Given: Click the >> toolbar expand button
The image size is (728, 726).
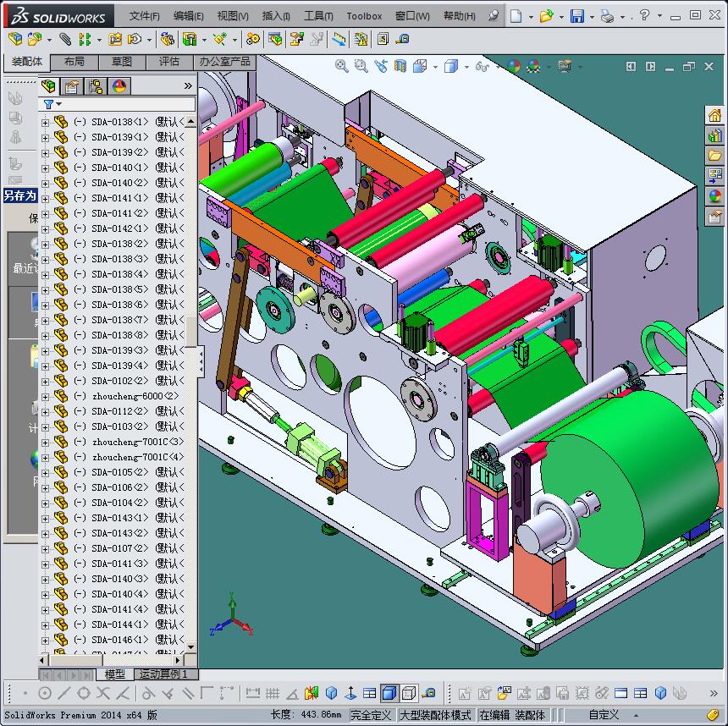Looking at the screenshot, I should point(186,85).
